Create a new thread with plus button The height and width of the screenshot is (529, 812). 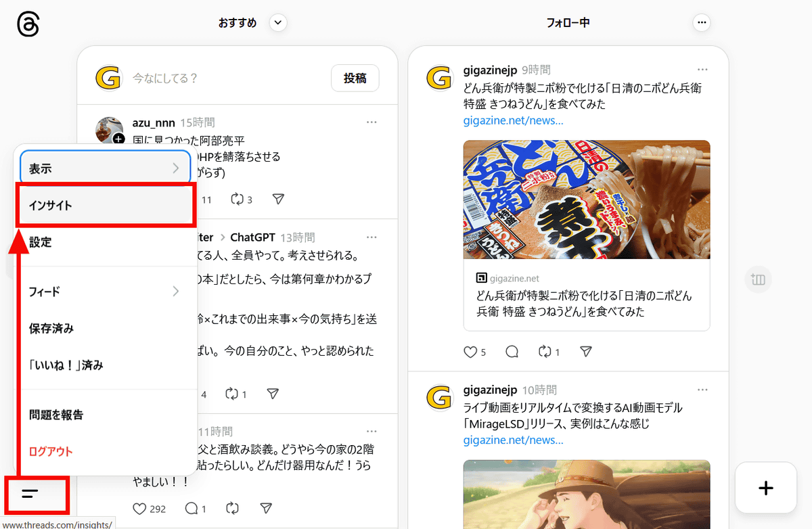[x=765, y=488]
